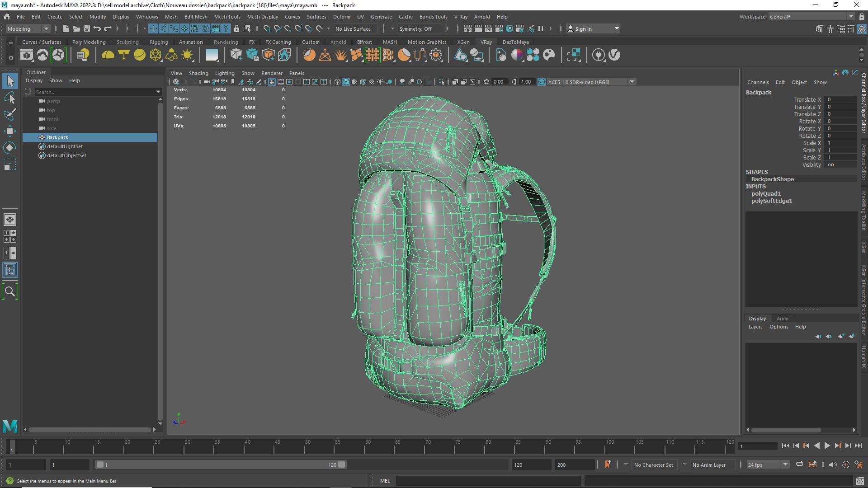Click the Redo arrow icon

(108, 28)
